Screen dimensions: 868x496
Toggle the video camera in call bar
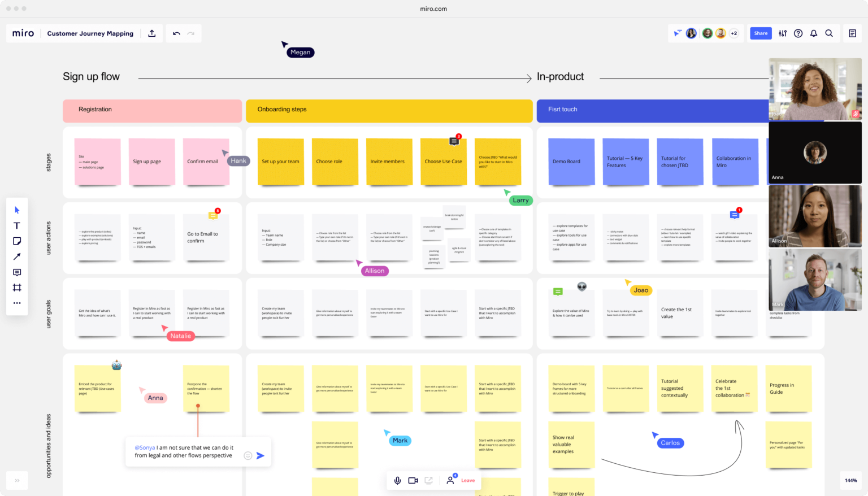[413, 480]
